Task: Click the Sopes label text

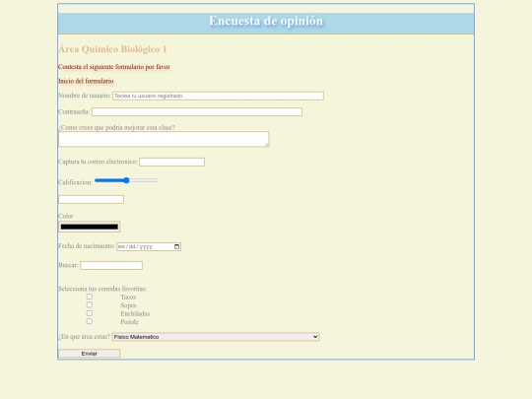Action: (128, 305)
